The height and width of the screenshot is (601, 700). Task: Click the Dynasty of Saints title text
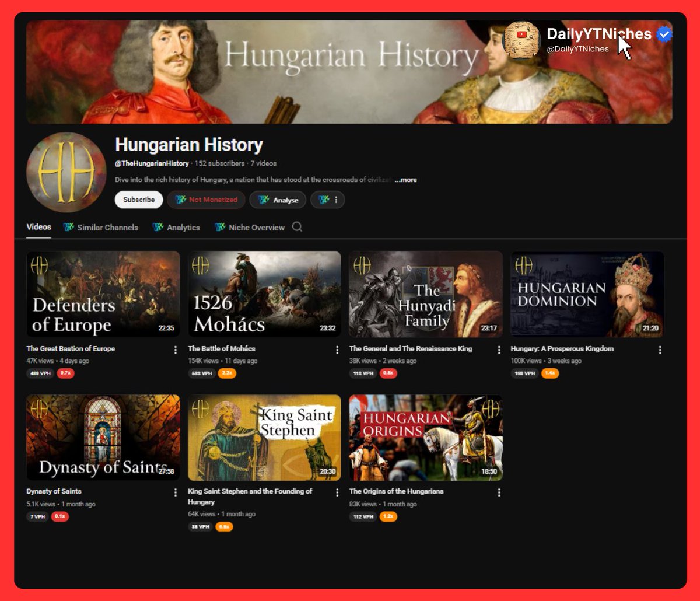tap(54, 491)
